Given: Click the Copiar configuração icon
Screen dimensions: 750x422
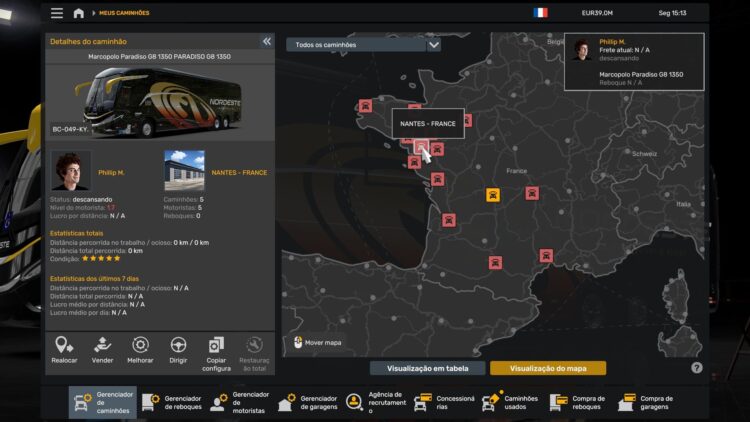Looking at the screenshot, I should (216, 354).
